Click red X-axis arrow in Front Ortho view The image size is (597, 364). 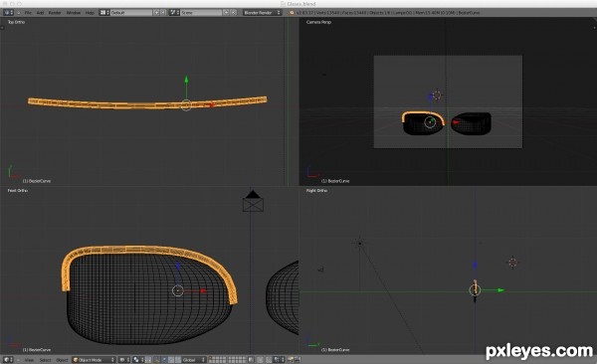click(x=204, y=290)
